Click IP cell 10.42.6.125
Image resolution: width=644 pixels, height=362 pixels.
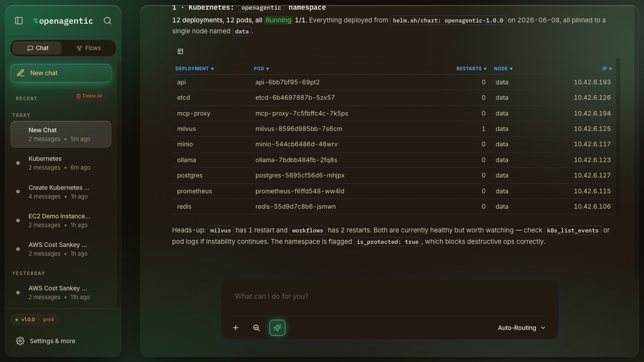(x=592, y=129)
